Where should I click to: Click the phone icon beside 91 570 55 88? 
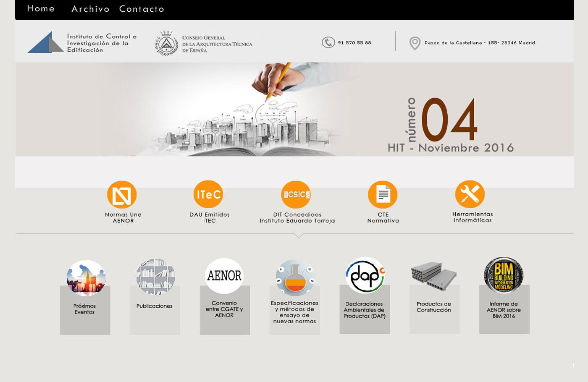click(x=328, y=42)
